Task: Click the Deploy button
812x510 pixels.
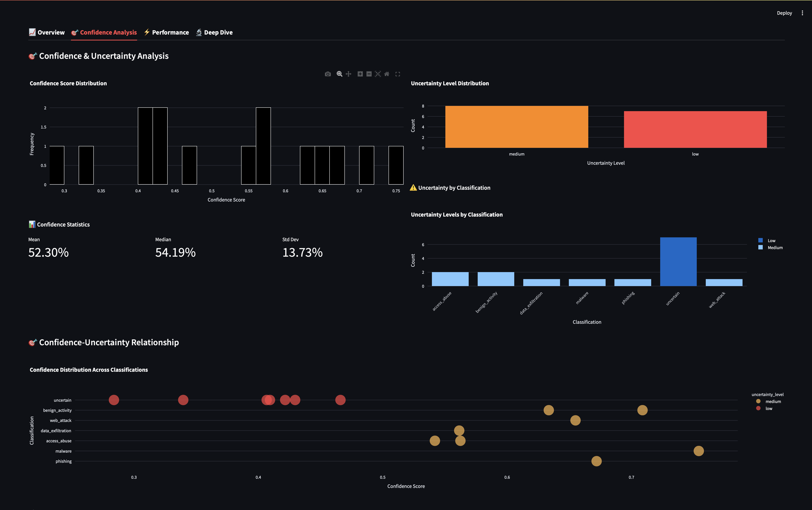Action: (x=784, y=13)
